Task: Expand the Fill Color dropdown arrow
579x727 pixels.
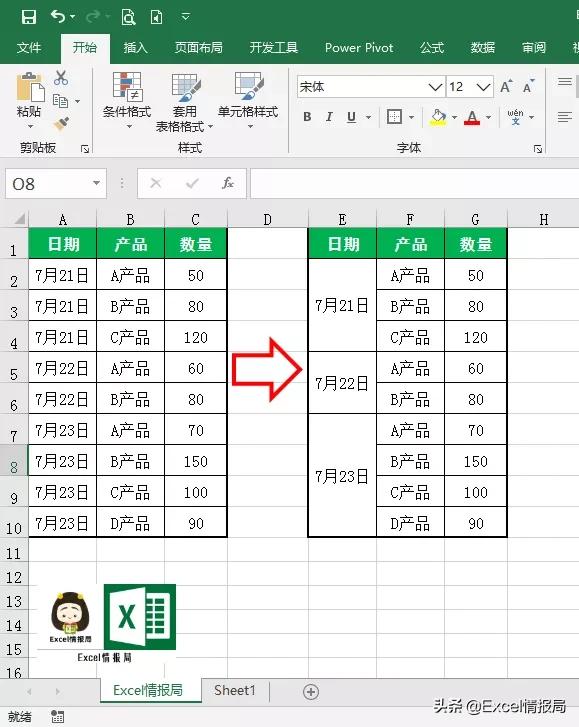Action: pos(454,117)
